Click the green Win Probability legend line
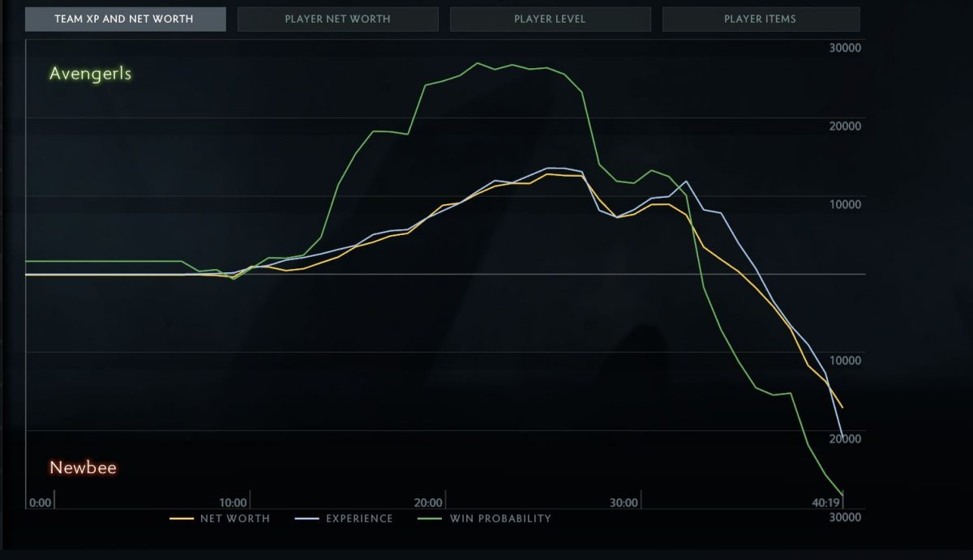Screen dimensions: 973x560 430,519
